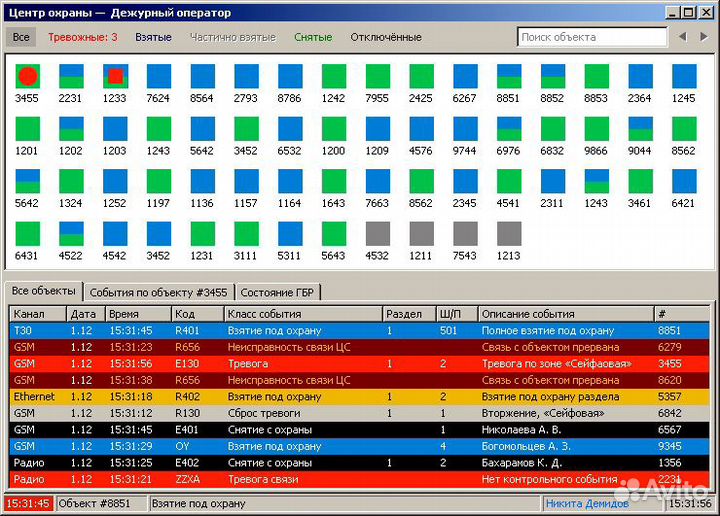Viewport: 720px width, 516px height.
Task: Show all objects with Все filter
Action: coord(22,37)
